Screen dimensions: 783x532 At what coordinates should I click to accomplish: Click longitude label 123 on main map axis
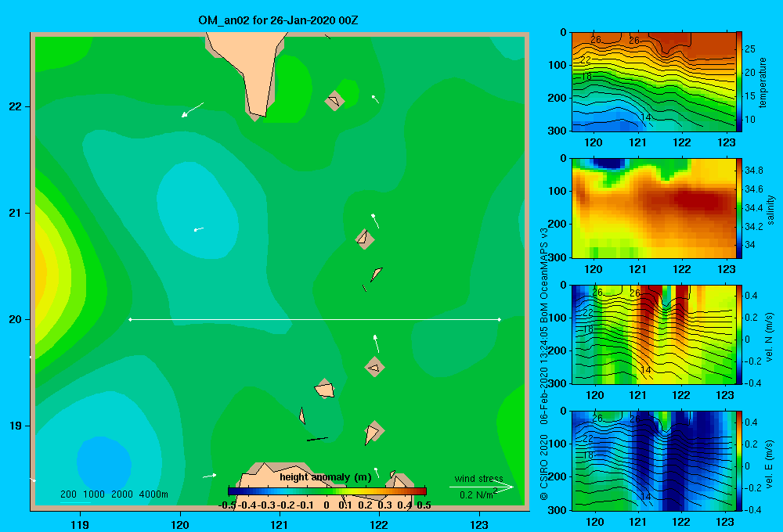[479, 525]
